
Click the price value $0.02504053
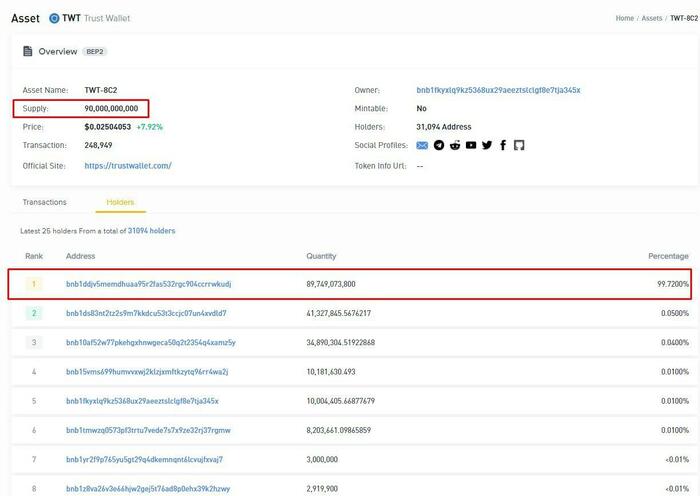108,127
